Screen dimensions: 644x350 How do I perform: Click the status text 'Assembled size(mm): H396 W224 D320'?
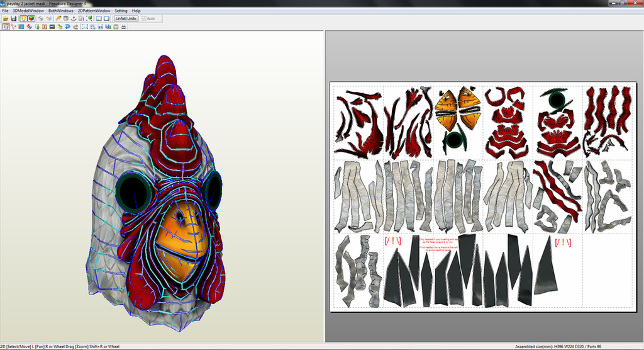[x=549, y=347]
